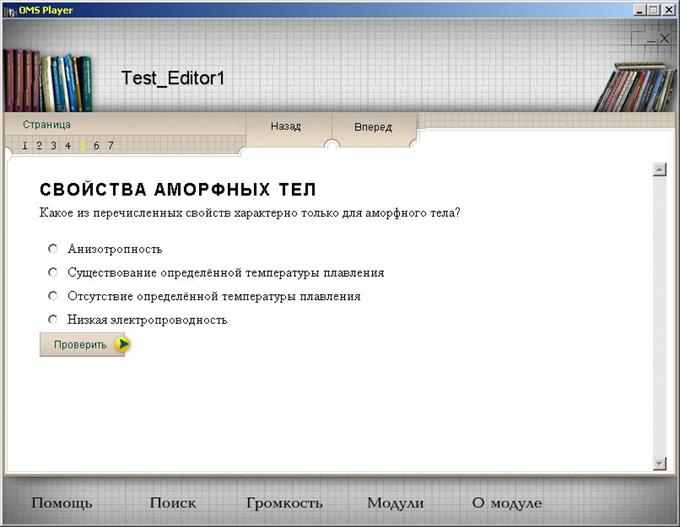The height and width of the screenshot is (527, 680).
Task: Advance using the Вперед tab
Action: [373, 128]
